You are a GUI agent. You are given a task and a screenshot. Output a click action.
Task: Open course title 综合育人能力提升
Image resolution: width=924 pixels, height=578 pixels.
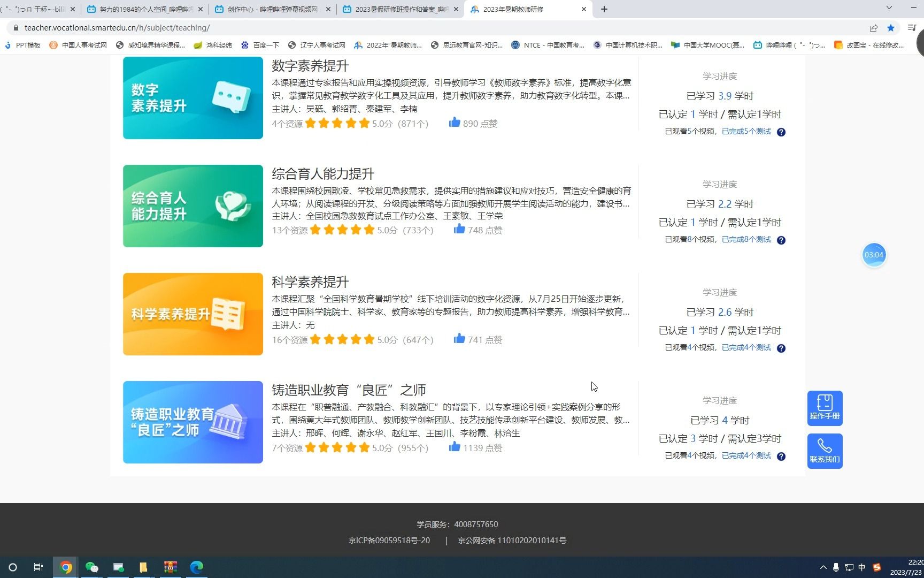click(323, 174)
